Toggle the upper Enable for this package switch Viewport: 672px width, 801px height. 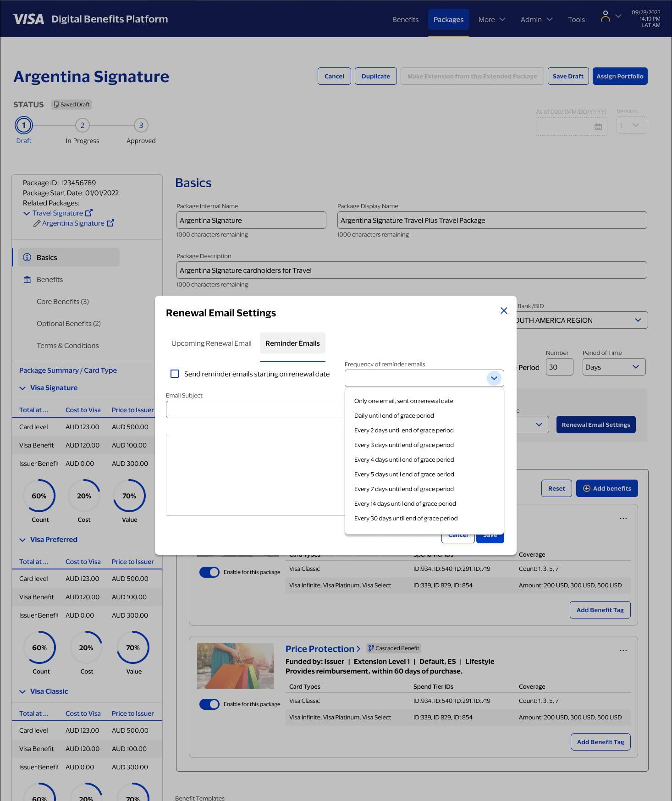(x=209, y=572)
